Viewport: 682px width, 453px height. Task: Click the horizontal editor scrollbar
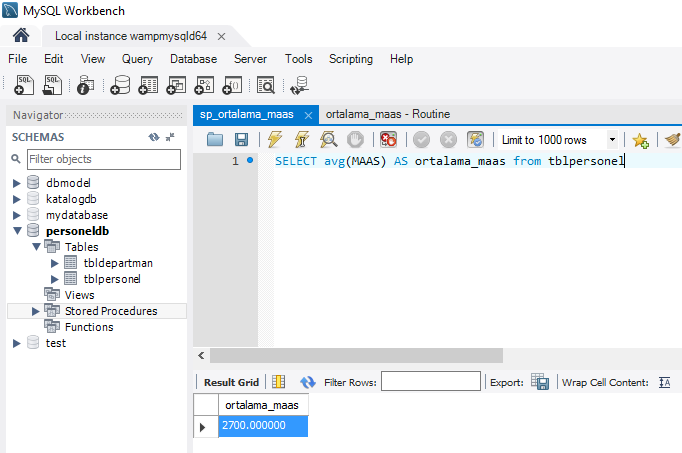[x=356, y=355]
